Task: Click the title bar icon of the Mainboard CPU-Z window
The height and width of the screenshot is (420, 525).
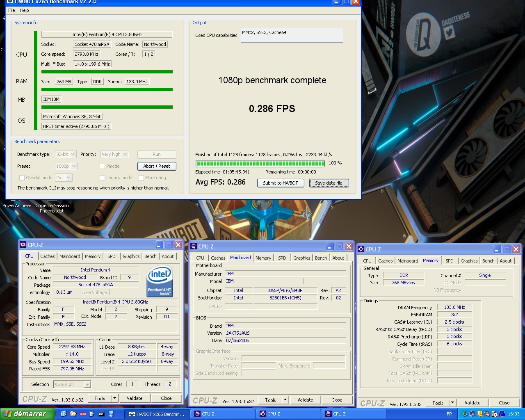Action: [194, 247]
